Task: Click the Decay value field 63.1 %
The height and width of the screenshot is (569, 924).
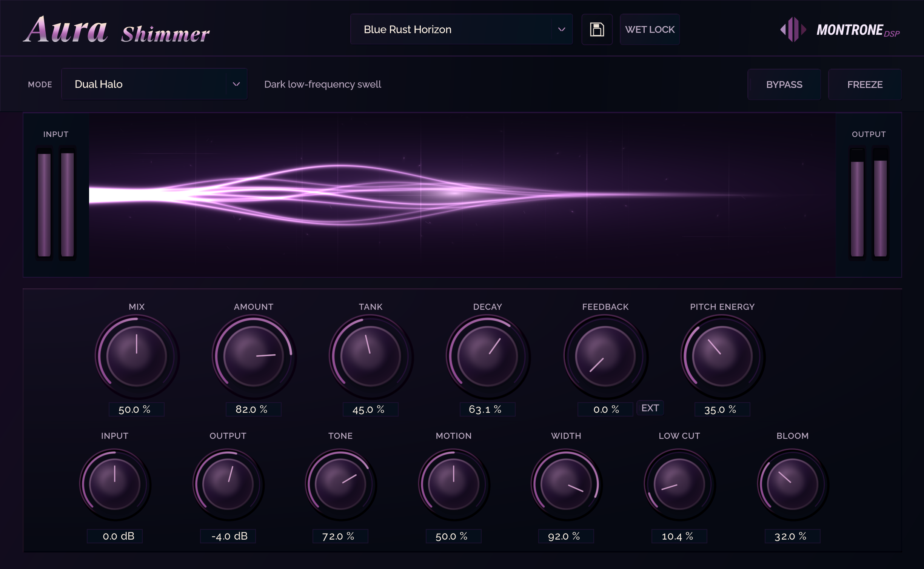Action: (488, 409)
